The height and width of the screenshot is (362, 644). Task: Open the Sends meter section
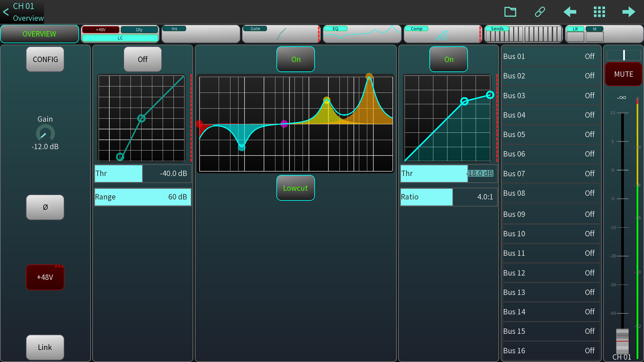524,34
